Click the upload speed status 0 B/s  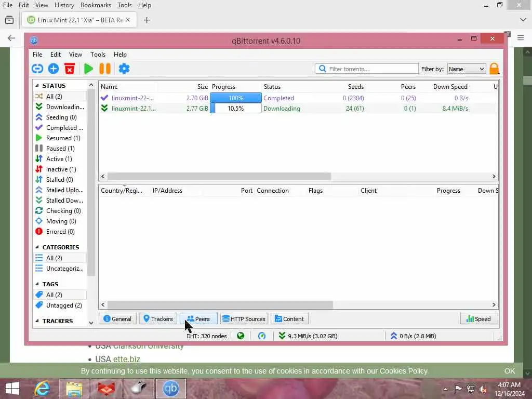point(413,336)
